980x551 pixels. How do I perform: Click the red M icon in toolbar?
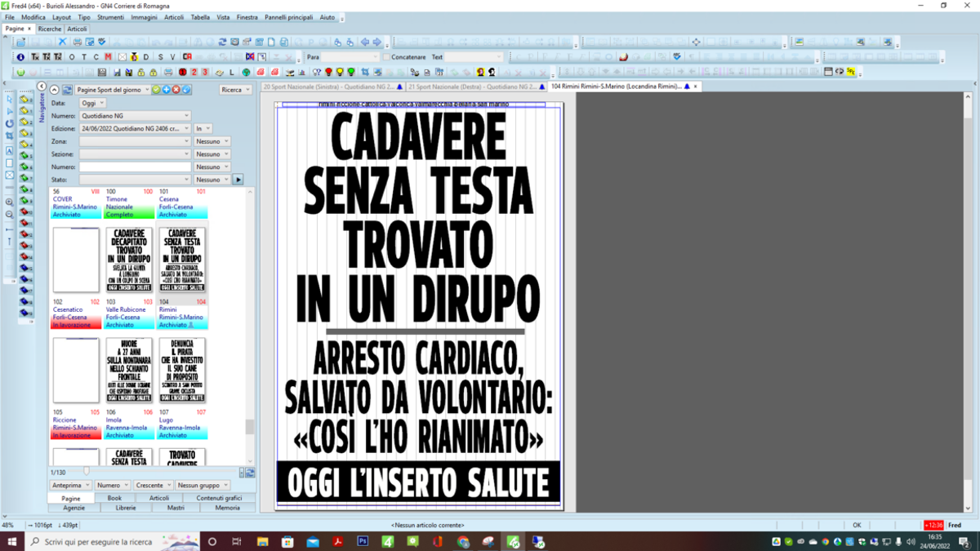pos(108,57)
